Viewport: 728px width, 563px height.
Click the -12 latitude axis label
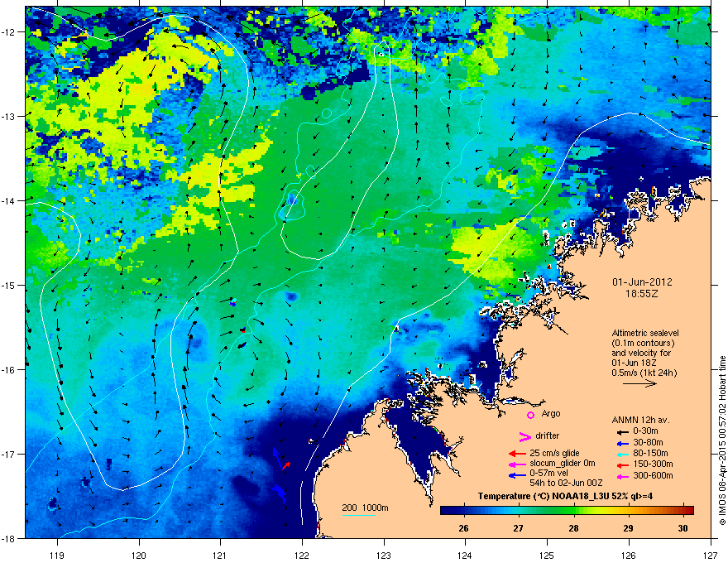[10, 32]
